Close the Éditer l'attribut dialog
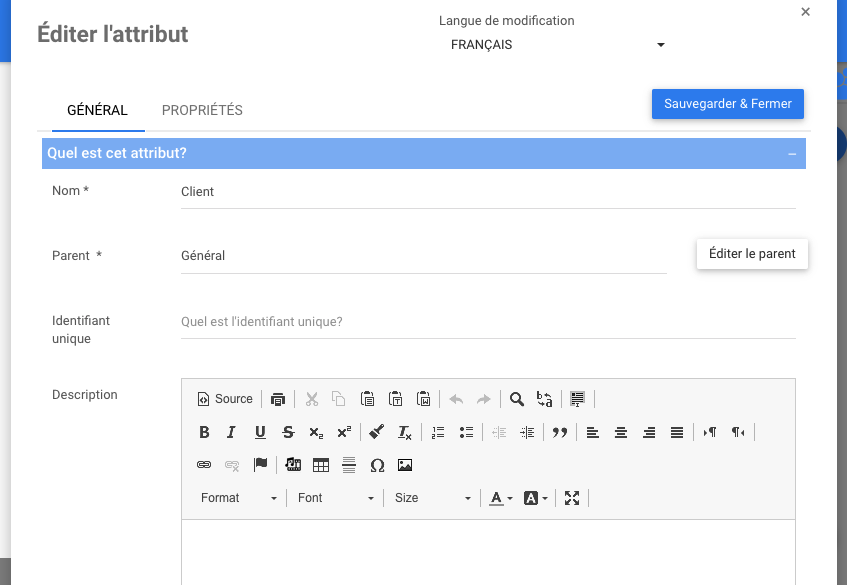The width and height of the screenshot is (847, 585). click(805, 11)
